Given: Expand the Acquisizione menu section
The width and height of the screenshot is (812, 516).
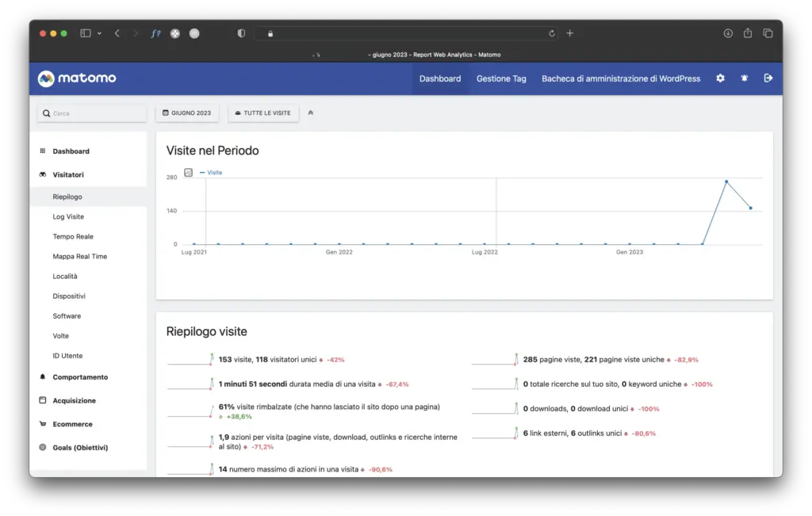Looking at the screenshot, I should [x=74, y=401].
